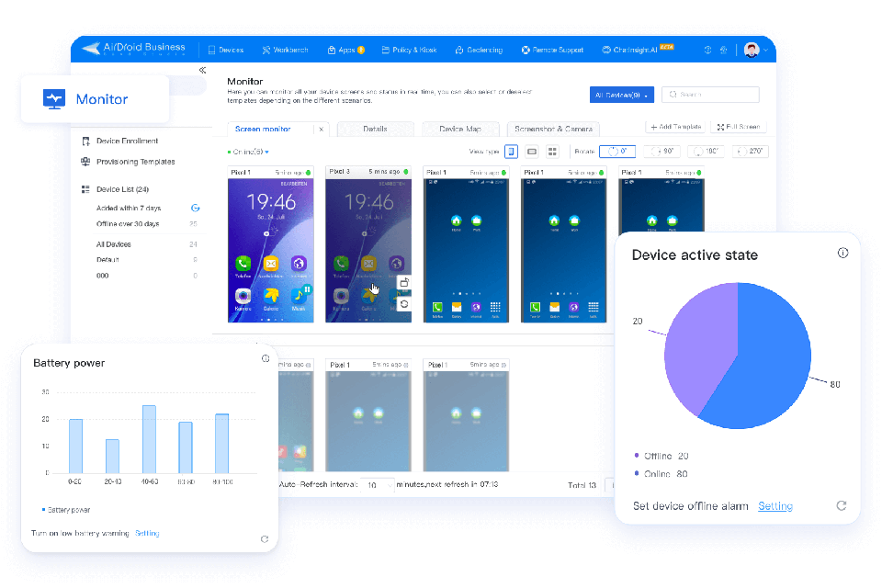The height and width of the screenshot is (588, 882).
Task: Click the Provisioning Templates sidebar icon
Action: [x=85, y=162]
